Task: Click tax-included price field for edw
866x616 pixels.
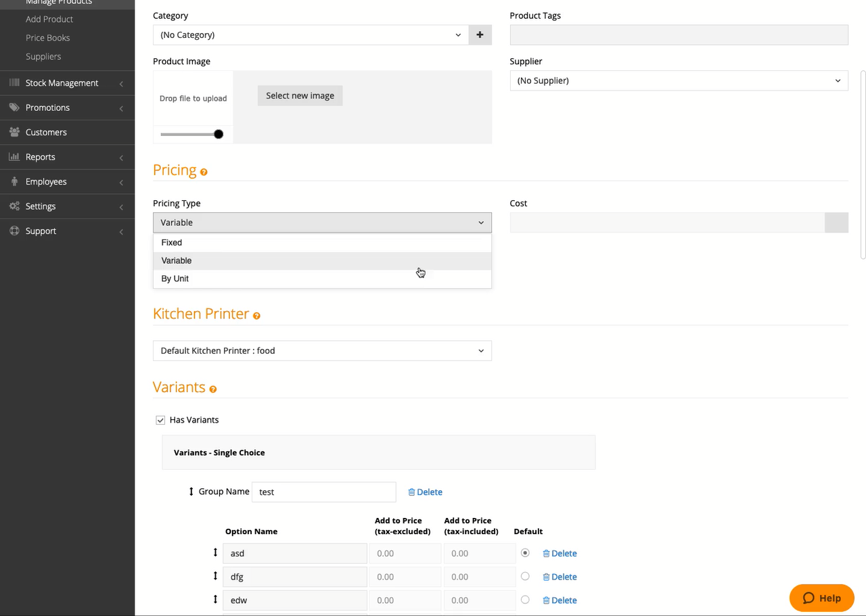Action: pos(480,600)
